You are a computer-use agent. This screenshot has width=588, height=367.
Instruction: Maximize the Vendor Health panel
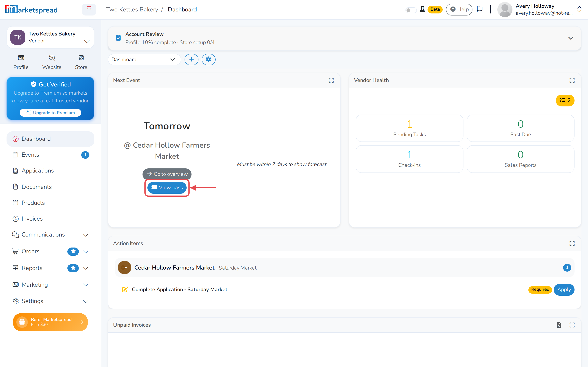pyautogui.click(x=572, y=80)
